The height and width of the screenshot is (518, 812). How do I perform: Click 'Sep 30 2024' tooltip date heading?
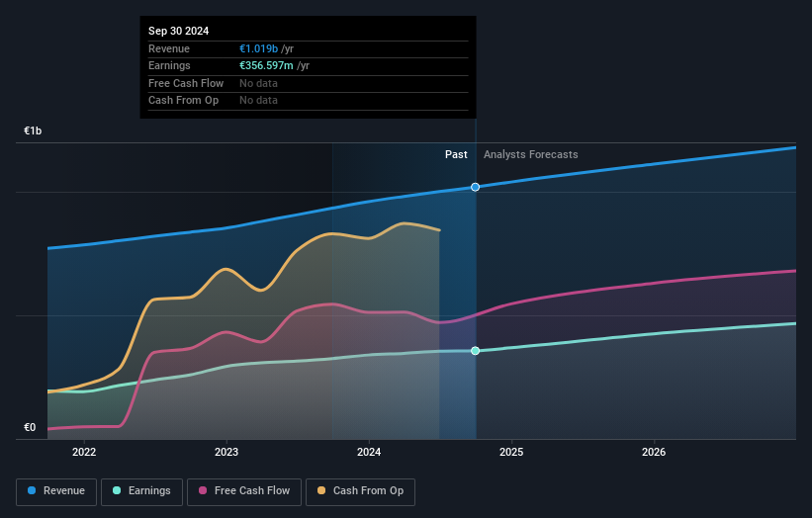[179, 31]
